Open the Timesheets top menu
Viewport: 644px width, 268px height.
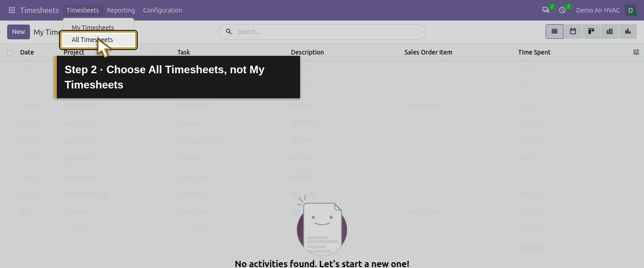pos(83,10)
